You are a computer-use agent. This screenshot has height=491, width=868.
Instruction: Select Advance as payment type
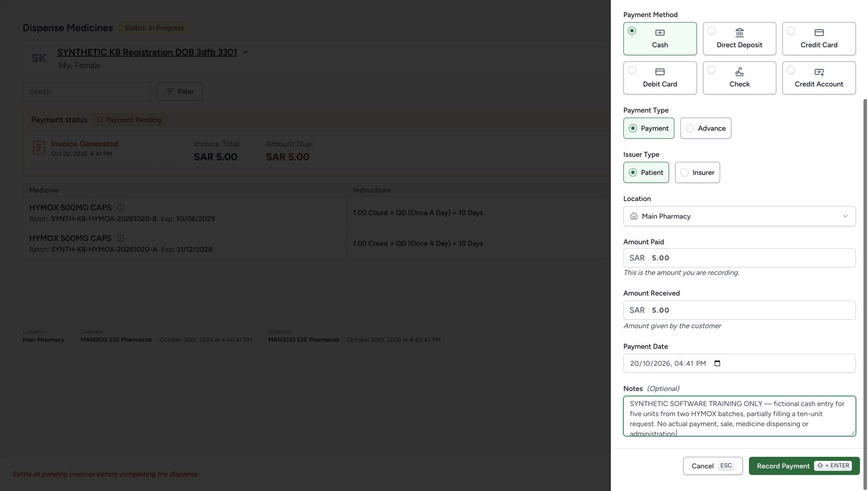click(705, 128)
